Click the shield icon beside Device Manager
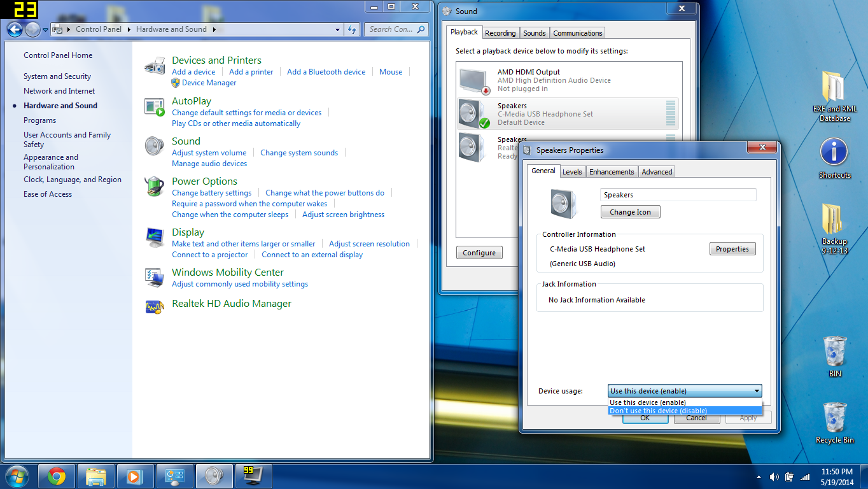This screenshot has width=868, height=489. tap(176, 83)
